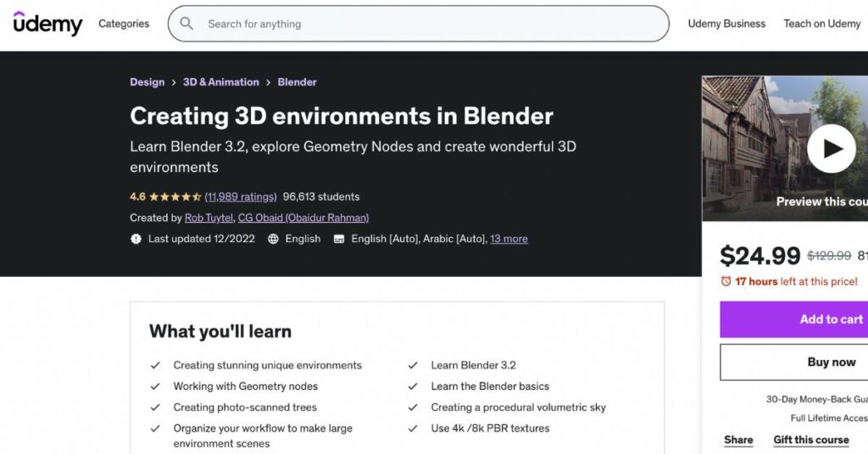This screenshot has height=454, width=868.
Task: Click the 96,613 students text
Action: pyautogui.click(x=321, y=197)
